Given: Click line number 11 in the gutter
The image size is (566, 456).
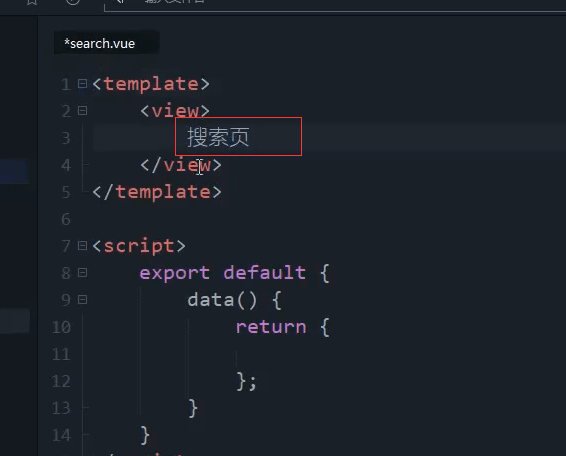Looking at the screenshot, I should click(x=61, y=354).
